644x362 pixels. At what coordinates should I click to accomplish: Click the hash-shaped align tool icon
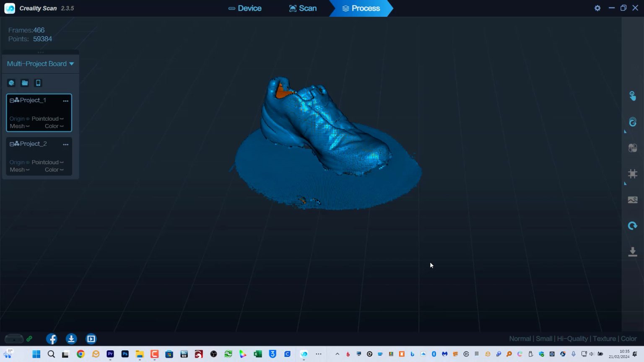point(633,174)
